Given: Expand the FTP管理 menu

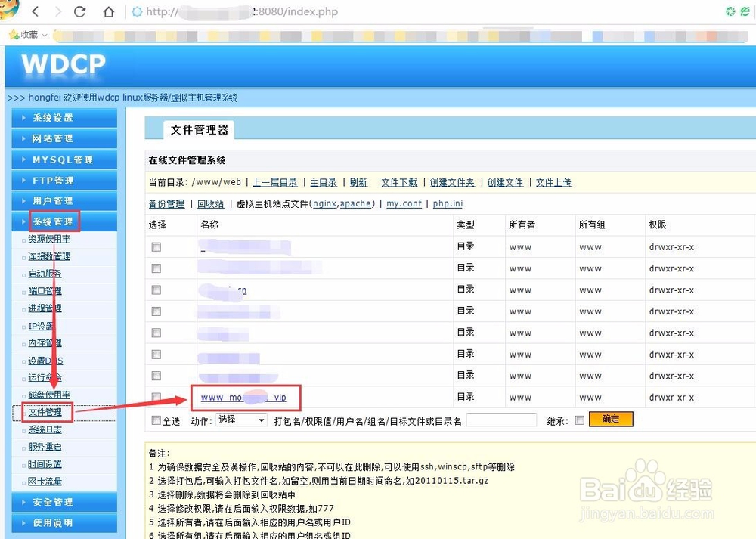Looking at the screenshot, I should 64,181.
